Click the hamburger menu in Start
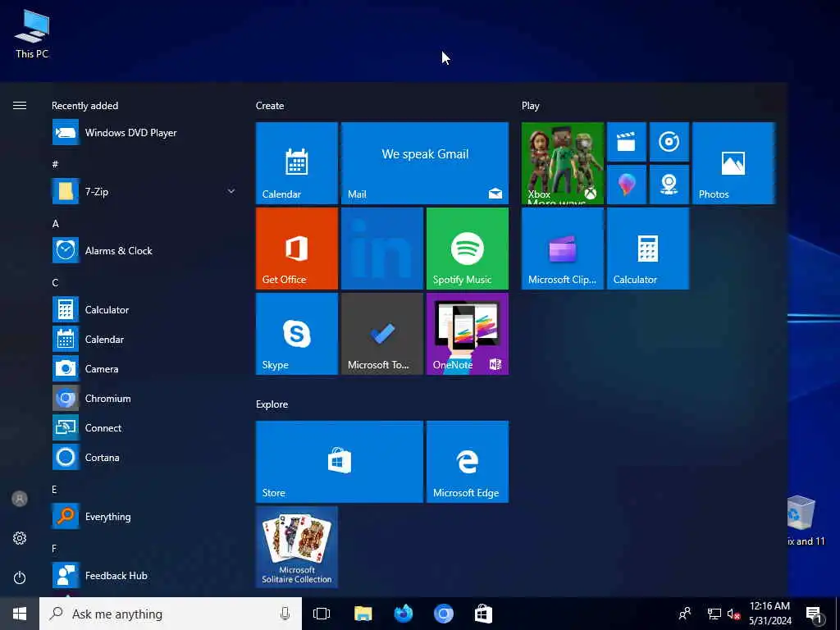This screenshot has width=840, height=630. [x=20, y=106]
